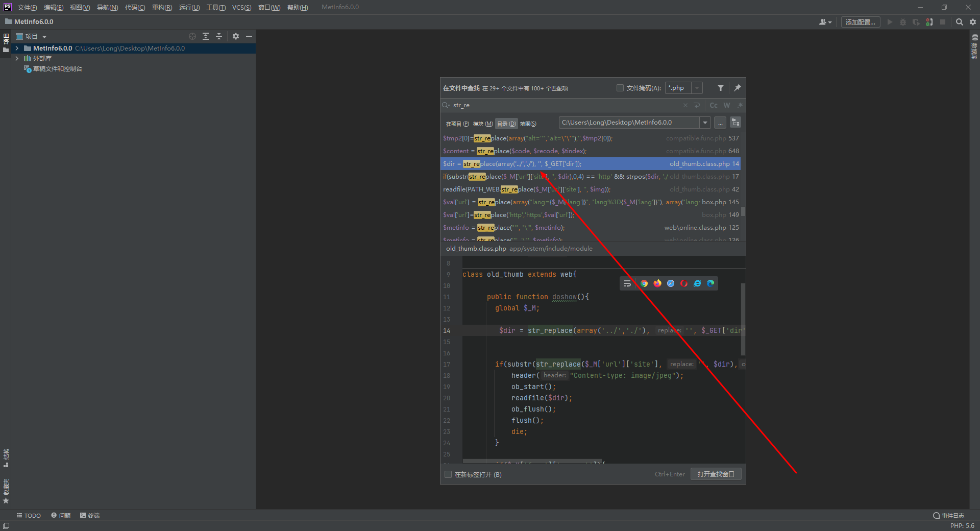Screen dimensions: 980x531
Task: Open directory path dropdown arrow
Action: pyautogui.click(x=705, y=123)
